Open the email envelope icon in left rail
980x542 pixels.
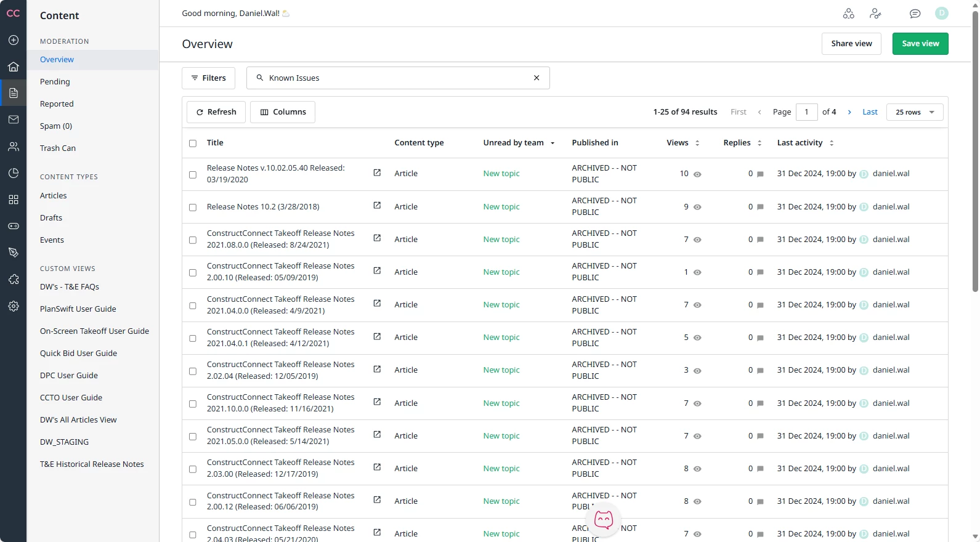point(13,119)
